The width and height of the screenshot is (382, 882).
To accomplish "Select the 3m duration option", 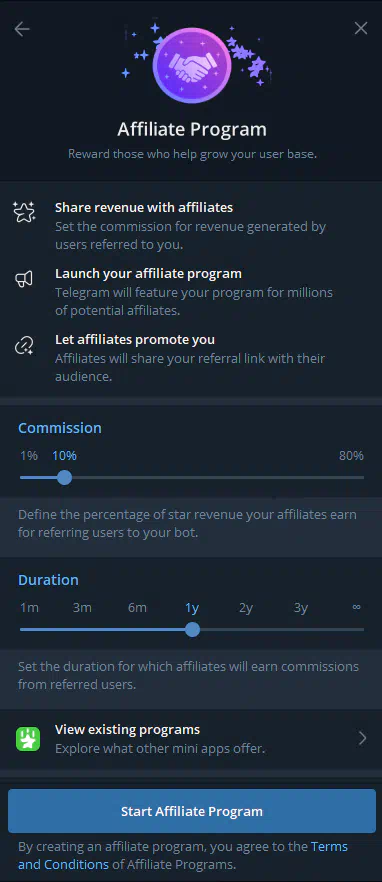I will click(82, 608).
